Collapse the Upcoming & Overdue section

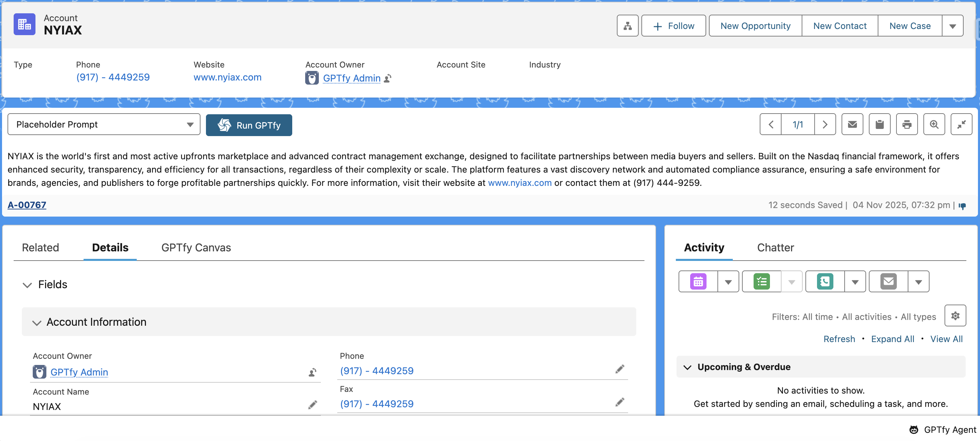687,367
